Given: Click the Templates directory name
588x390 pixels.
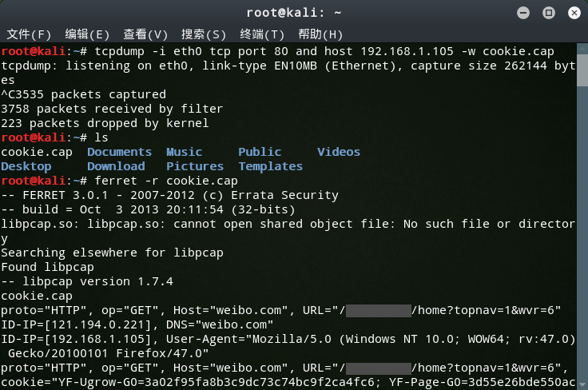Looking at the screenshot, I should coord(270,166).
